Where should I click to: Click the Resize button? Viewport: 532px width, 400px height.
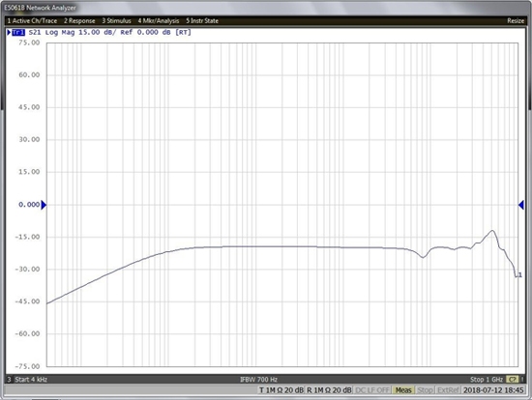[x=516, y=21]
